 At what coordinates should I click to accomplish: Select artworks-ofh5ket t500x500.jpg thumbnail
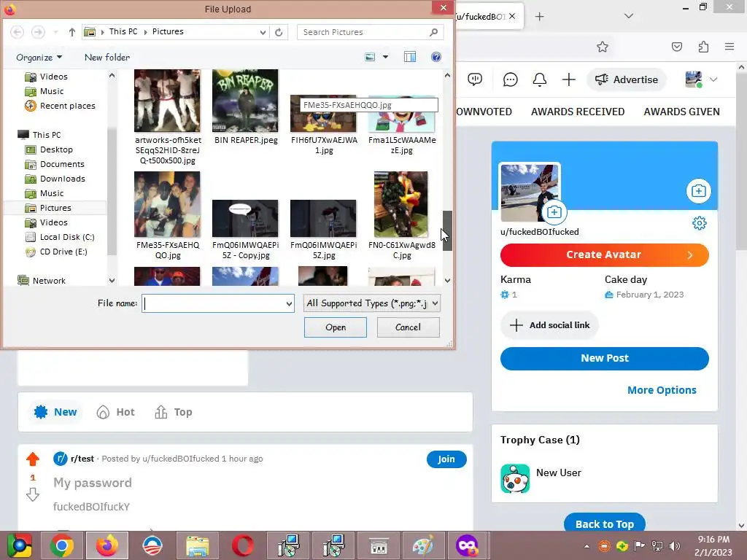[167, 101]
